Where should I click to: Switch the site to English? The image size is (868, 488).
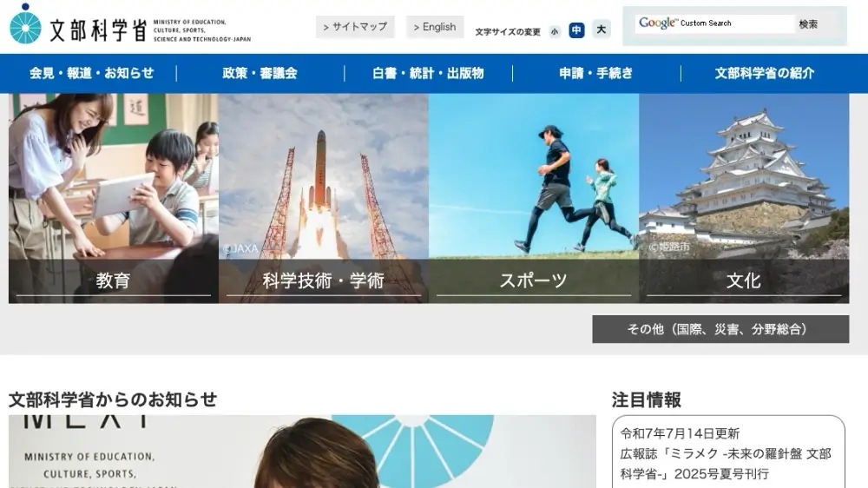coord(435,27)
